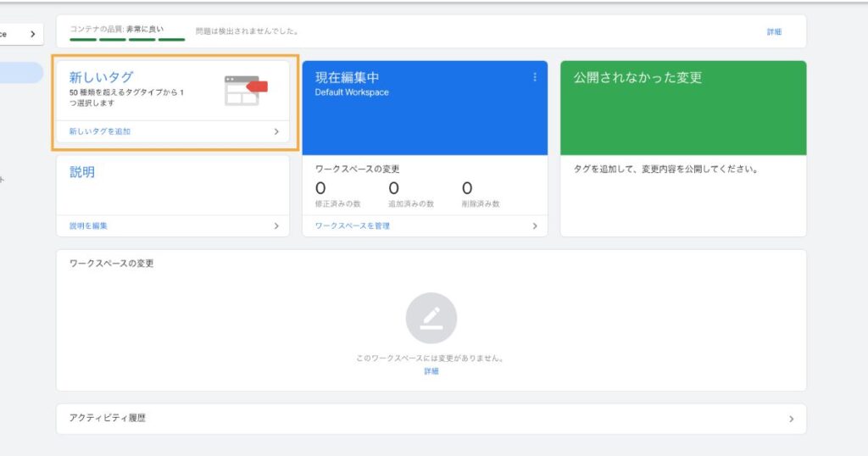Click the 公開されなかった変更 green card
This screenshot has height=456, width=868.
tap(683, 108)
